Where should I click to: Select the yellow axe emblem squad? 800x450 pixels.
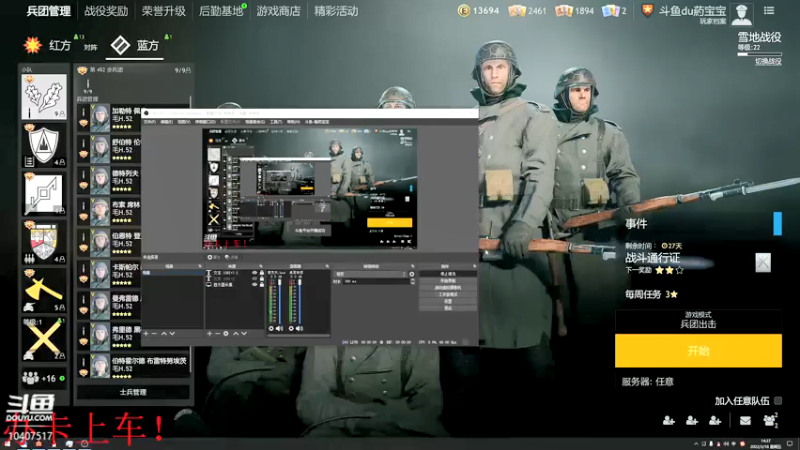click(x=44, y=291)
